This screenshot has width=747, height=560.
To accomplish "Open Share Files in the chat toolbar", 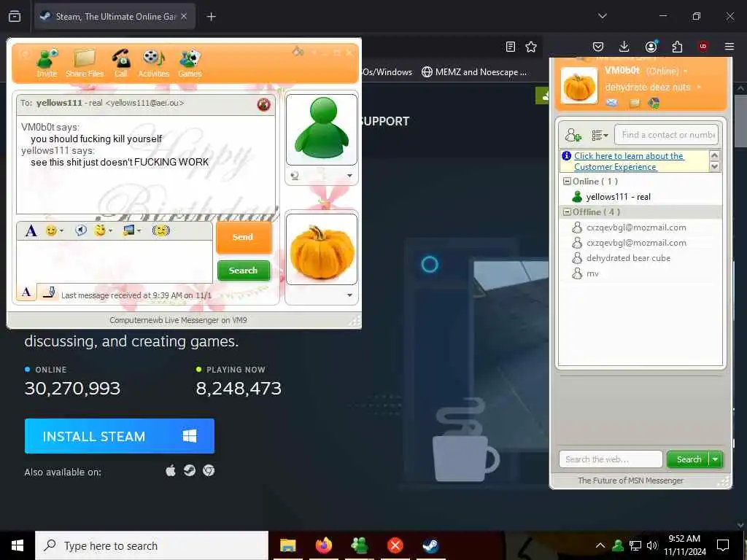I will click(85, 63).
